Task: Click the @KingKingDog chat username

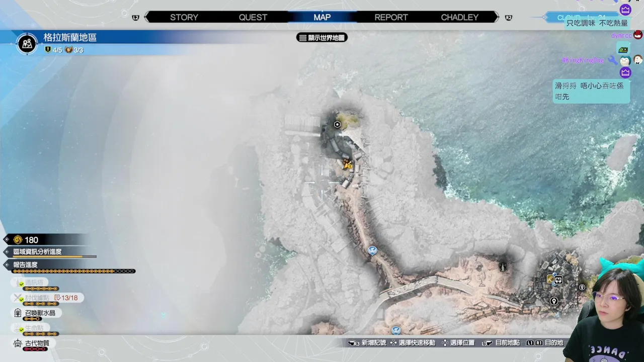Action: click(x=583, y=60)
